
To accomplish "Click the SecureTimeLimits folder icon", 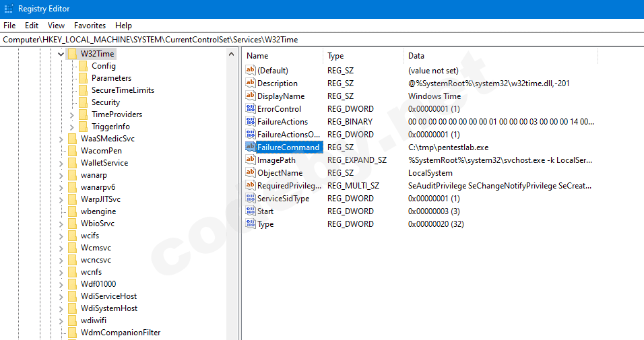I will [x=83, y=90].
